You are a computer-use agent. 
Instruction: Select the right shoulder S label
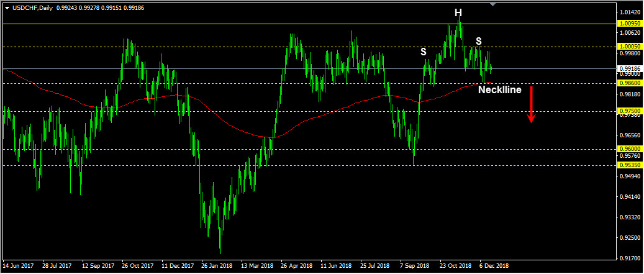coord(478,41)
